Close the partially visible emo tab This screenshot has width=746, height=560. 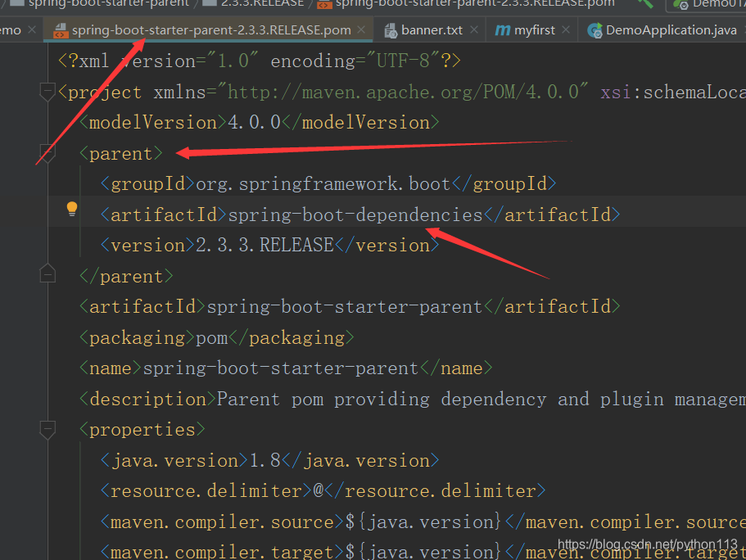coord(32,29)
